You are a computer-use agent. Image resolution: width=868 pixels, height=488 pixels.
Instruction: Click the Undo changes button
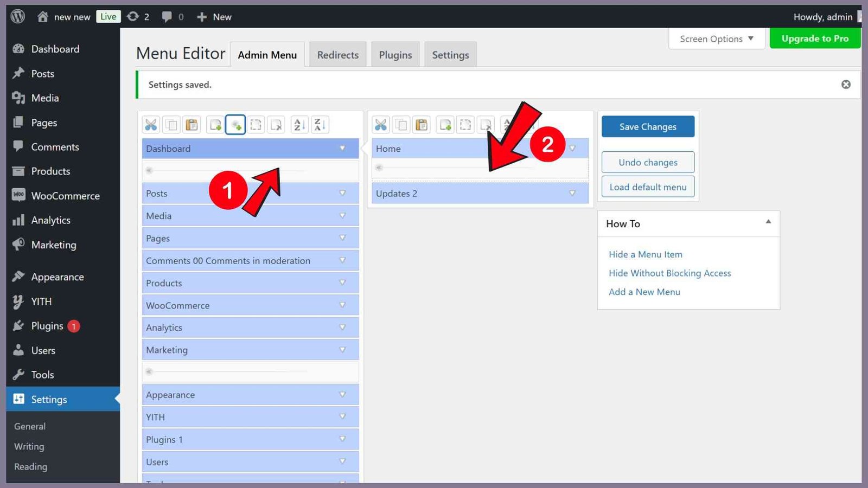coord(648,162)
